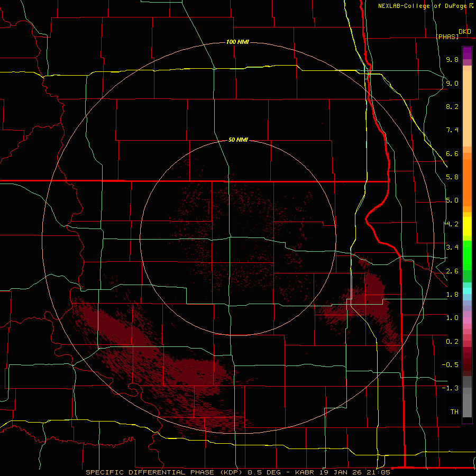This screenshot has width=476, height=476.
Task: Click the KABR 19 JAN 26 21:05 timestamp
Action: click(x=342, y=472)
